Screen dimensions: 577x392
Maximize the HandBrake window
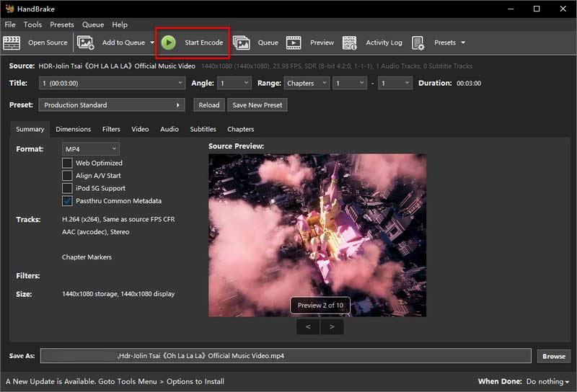(537, 9)
